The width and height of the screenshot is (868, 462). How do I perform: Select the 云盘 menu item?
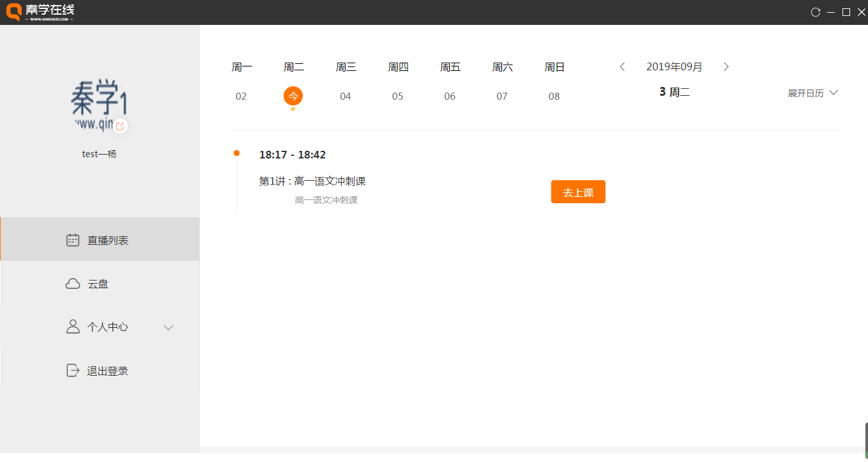click(100, 282)
